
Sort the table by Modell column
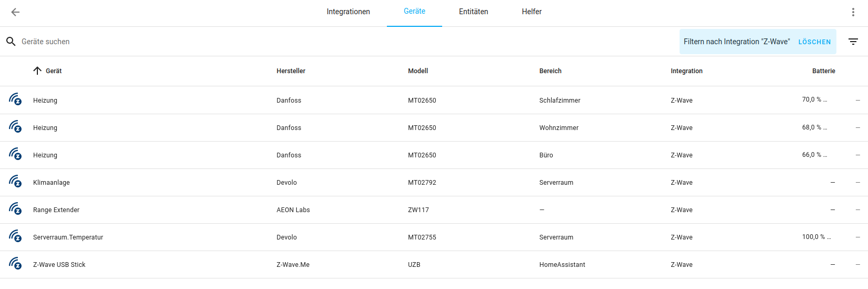[418, 71]
